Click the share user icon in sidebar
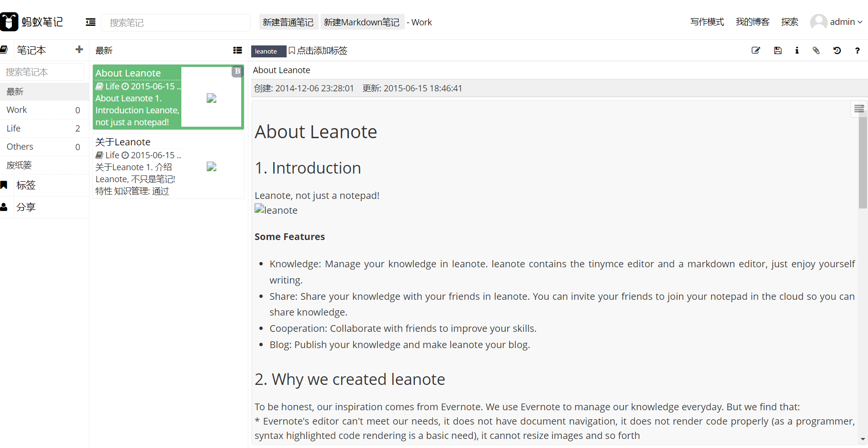Viewport: 868px width, 448px height. (x=4, y=207)
